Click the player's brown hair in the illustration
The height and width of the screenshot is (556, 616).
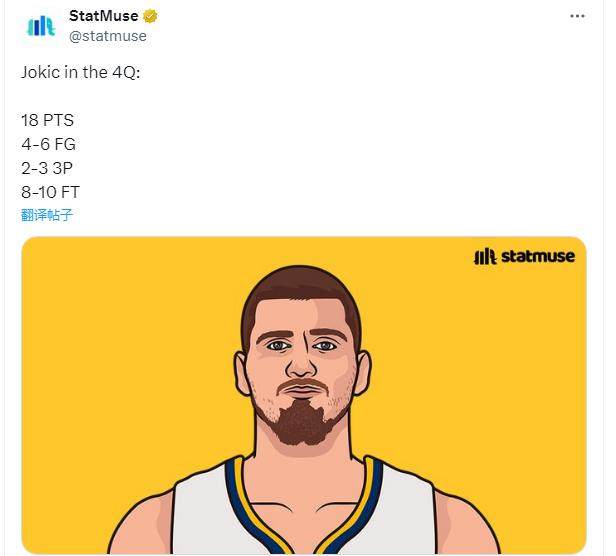(298, 290)
